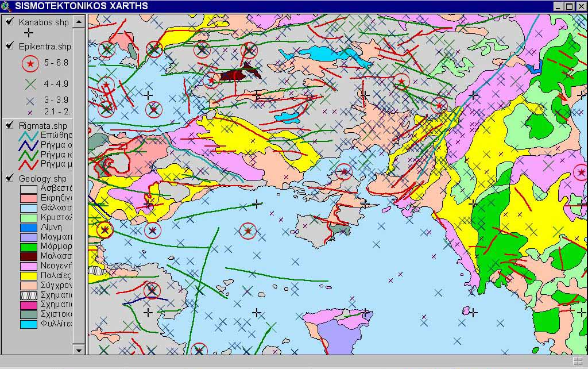Viewport: 588px width, 369px height.
Task: Select the green X symbol for 4 - 4.9
Action: tap(30, 84)
